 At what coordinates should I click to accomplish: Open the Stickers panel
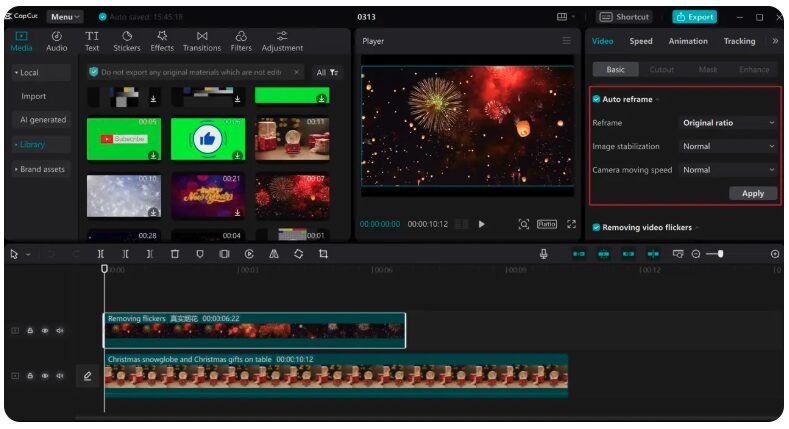126,41
